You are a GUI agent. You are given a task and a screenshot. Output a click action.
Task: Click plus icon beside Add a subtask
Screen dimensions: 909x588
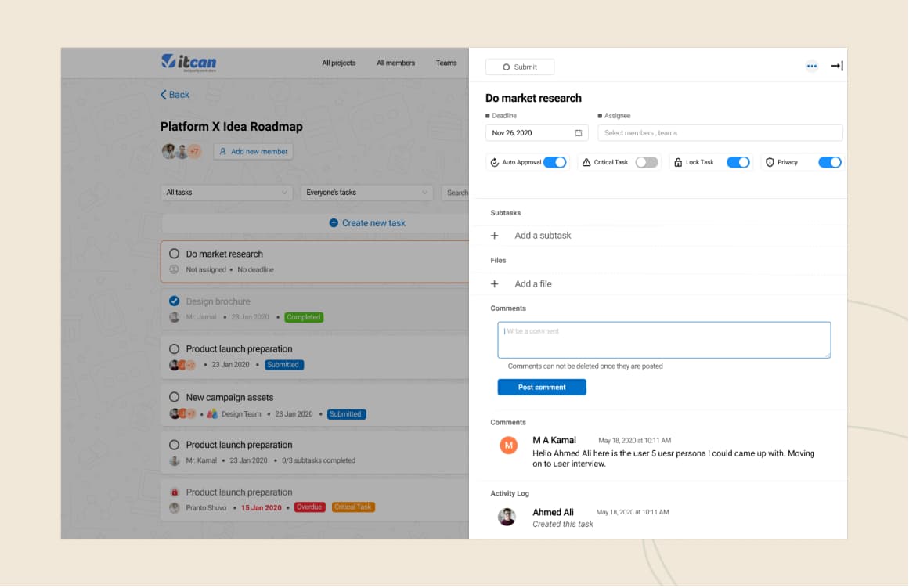point(494,236)
